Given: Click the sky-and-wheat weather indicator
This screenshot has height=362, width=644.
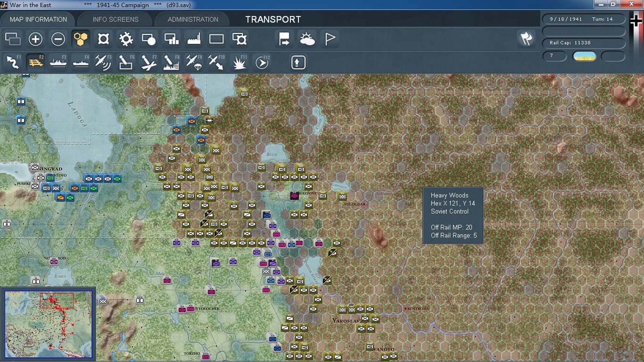Looking at the screenshot, I should pos(584,57).
